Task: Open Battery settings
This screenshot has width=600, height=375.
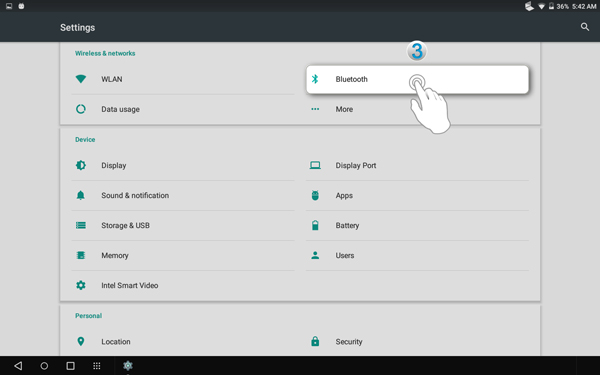Action: pos(417,225)
